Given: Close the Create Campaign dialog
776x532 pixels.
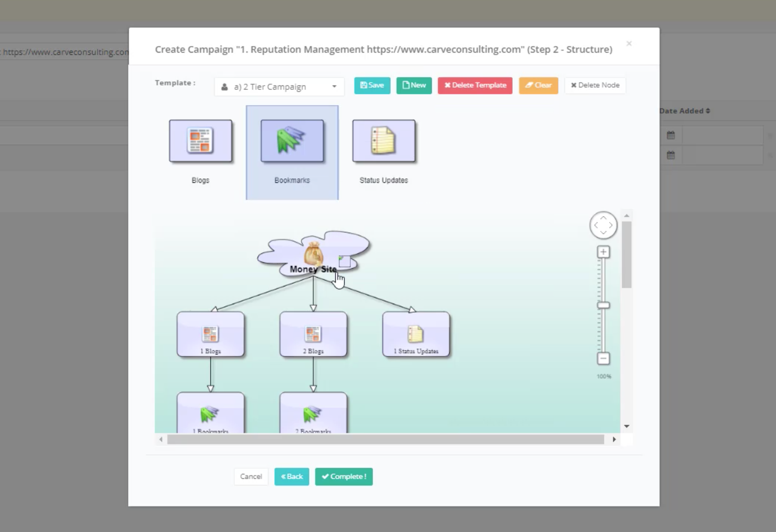Looking at the screenshot, I should [x=629, y=43].
